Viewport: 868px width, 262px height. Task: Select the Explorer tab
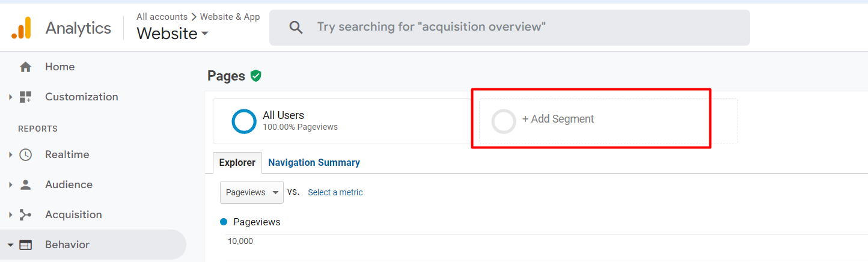pos(237,162)
